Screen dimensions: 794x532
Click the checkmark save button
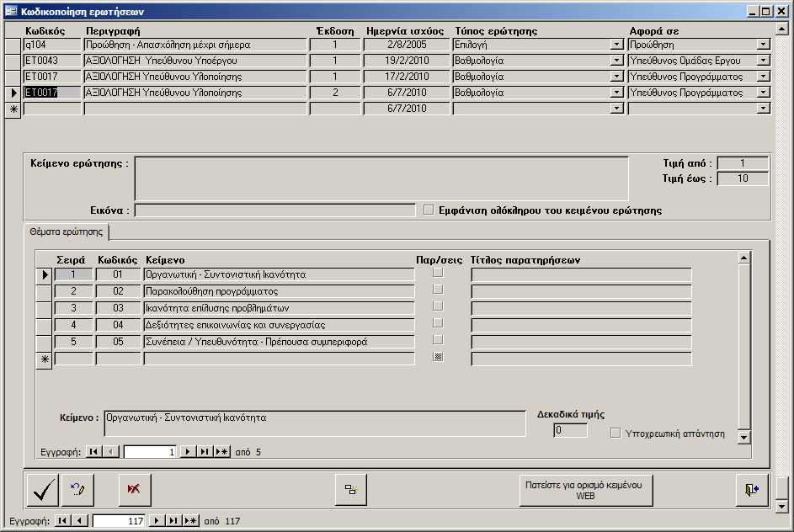point(43,490)
